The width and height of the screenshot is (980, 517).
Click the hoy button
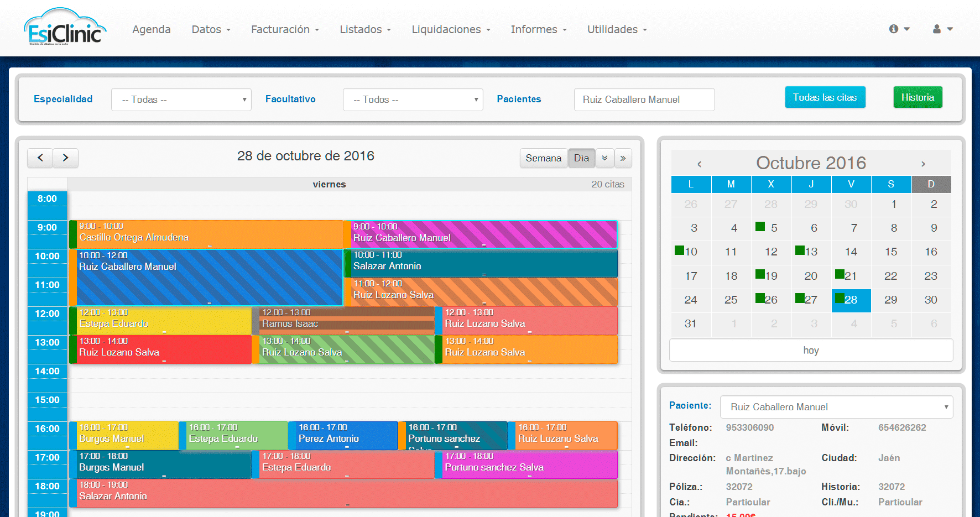(x=811, y=351)
